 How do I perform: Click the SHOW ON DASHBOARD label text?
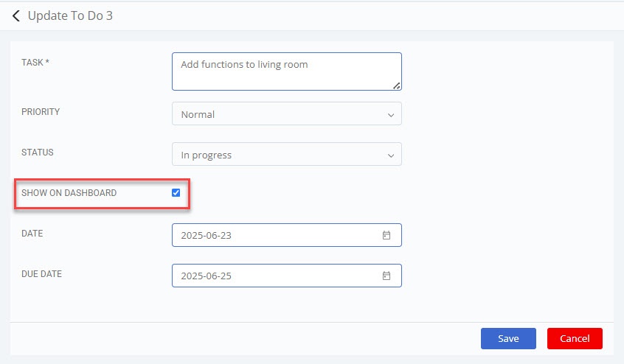pyautogui.click(x=69, y=193)
